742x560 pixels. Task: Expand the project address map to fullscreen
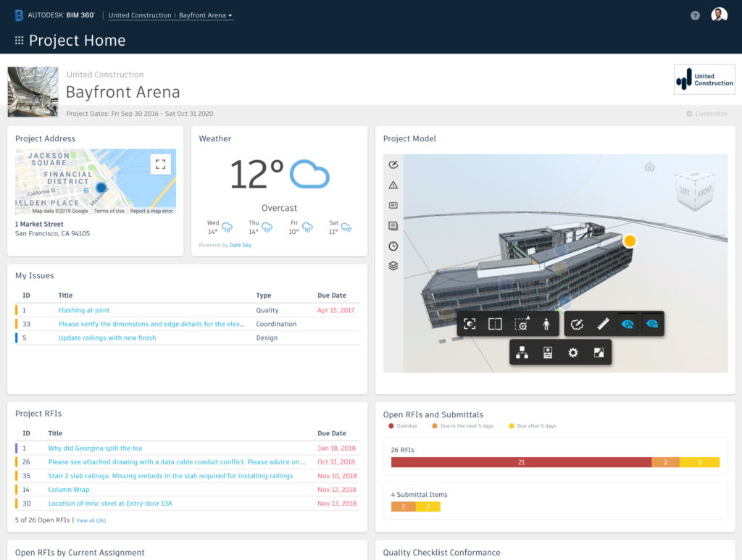(x=161, y=164)
